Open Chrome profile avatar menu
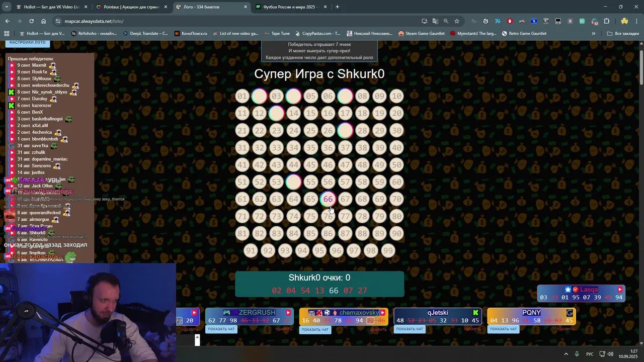The image size is (644, 362). tap(624, 21)
